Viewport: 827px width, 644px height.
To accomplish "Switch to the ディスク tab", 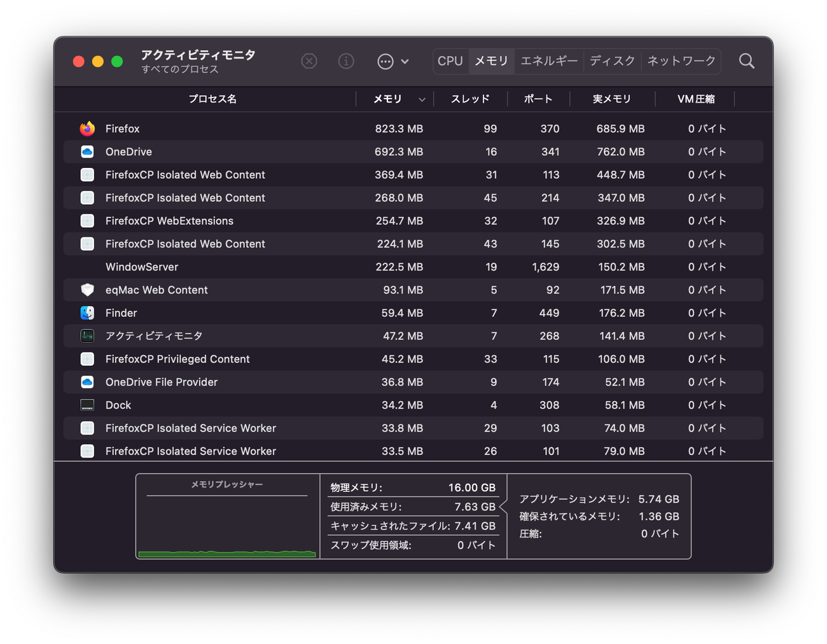I will 612,61.
